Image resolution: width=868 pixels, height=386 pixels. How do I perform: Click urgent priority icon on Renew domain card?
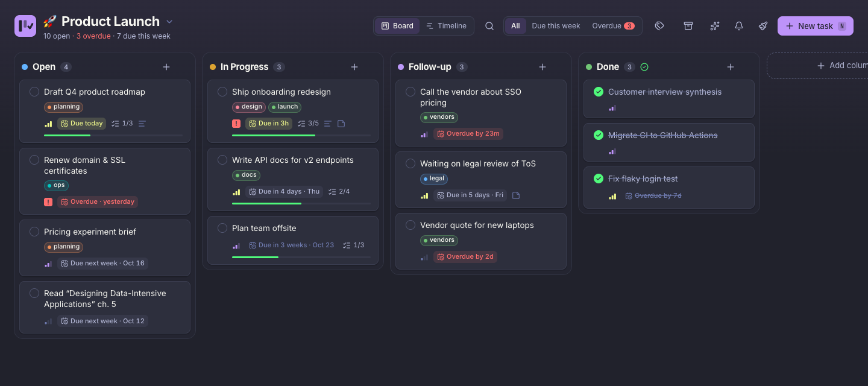pyautogui.click(x=48, y=202)
